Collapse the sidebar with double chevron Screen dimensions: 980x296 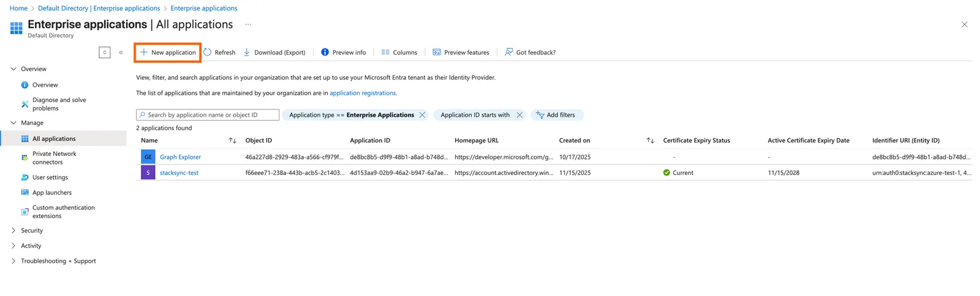click(x=121, y=53)
